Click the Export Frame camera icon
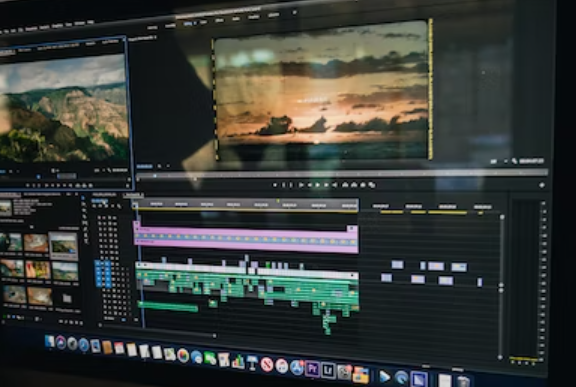576x387 pixels. point(363,185)
